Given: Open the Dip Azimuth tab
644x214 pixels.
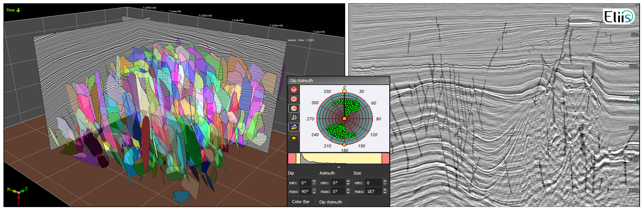Looking at the screenshot, I should (331, 202).
